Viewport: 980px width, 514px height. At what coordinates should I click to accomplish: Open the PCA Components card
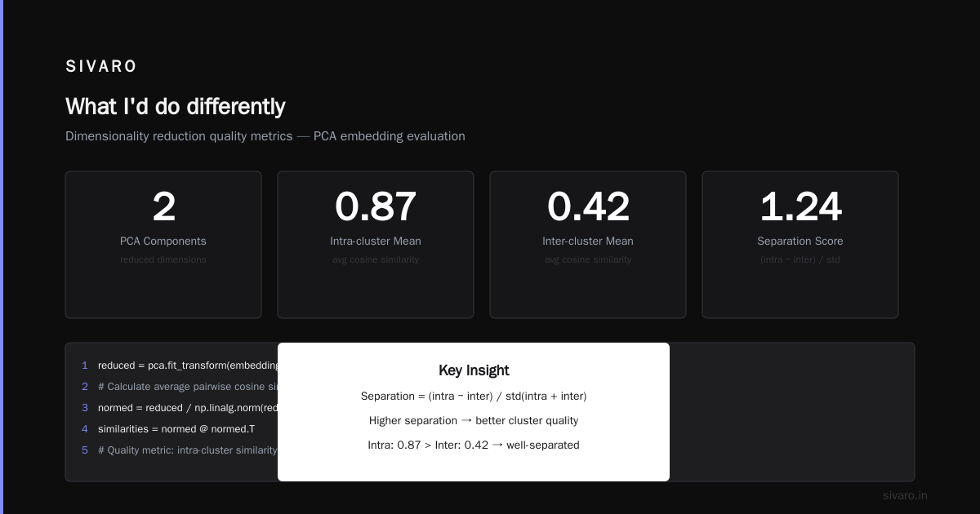pyautogui.click(x=163, y=245)
